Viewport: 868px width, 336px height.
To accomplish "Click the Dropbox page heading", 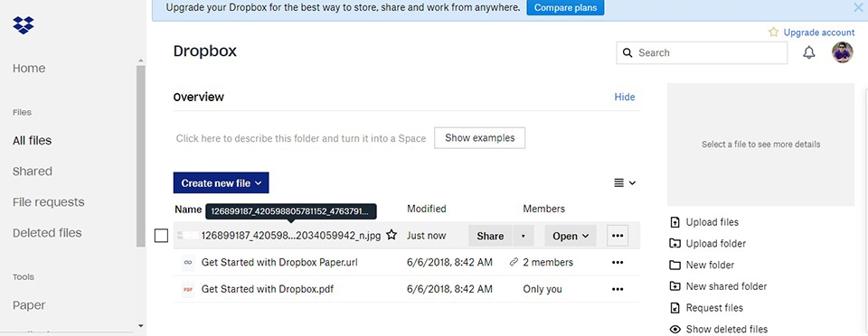I will [x=205, y=51].
